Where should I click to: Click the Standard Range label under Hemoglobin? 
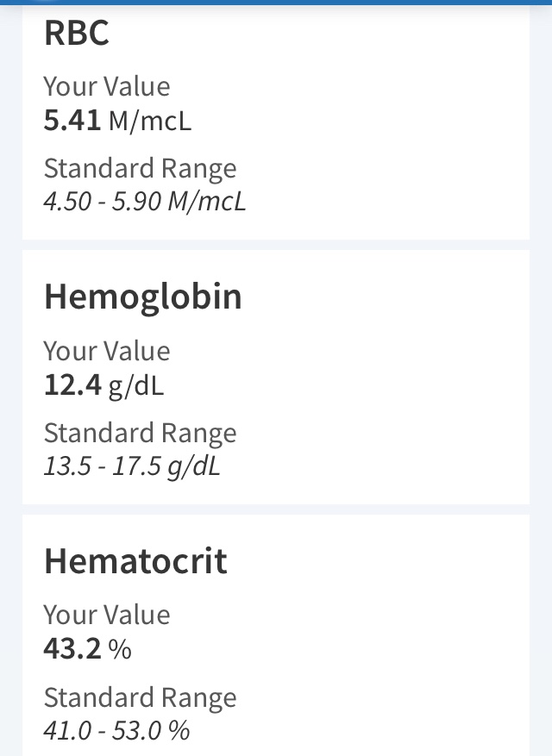(x=140, y=433)
